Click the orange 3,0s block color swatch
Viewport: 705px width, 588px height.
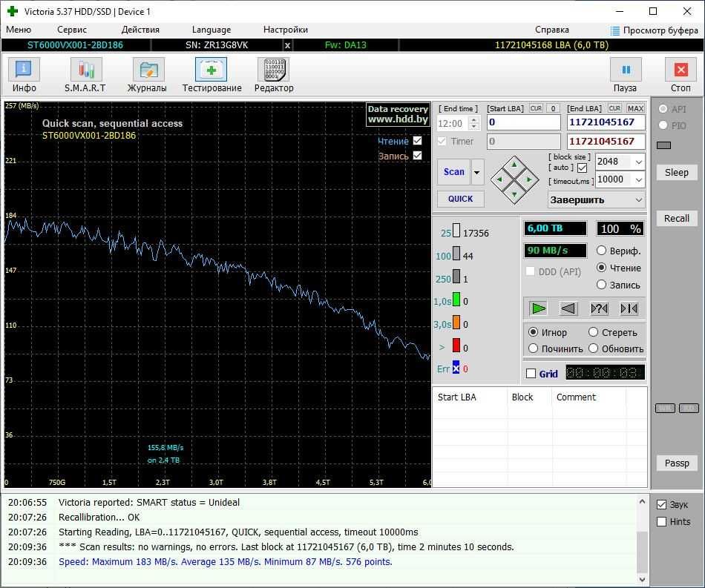pos(456,323)
